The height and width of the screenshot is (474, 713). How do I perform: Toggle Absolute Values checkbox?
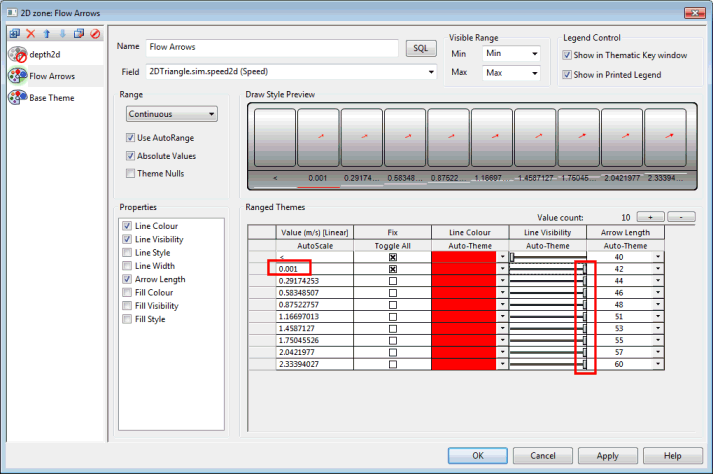(x=131, y=156)
